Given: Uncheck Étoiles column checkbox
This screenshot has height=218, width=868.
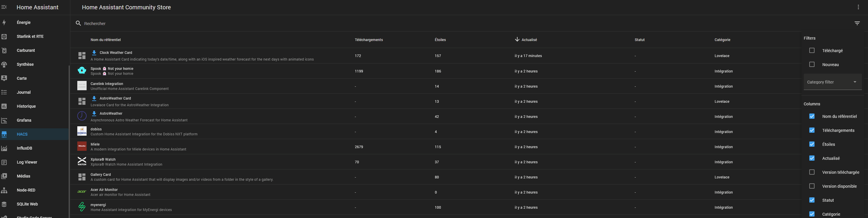Looking at the screenshot, I should [812, 144].
